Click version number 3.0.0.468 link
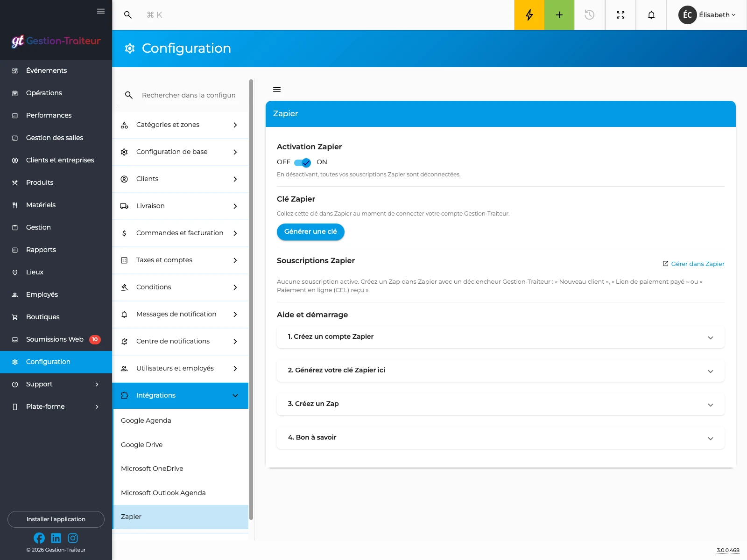The height and width of the screenshot is (560, 747). (728, 550)
